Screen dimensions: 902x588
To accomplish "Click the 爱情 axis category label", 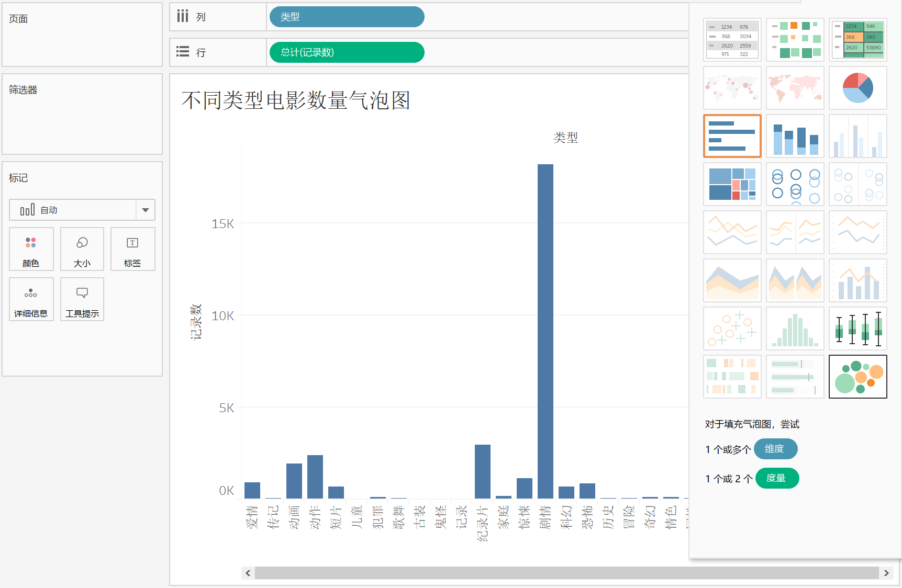I will 252,517.
